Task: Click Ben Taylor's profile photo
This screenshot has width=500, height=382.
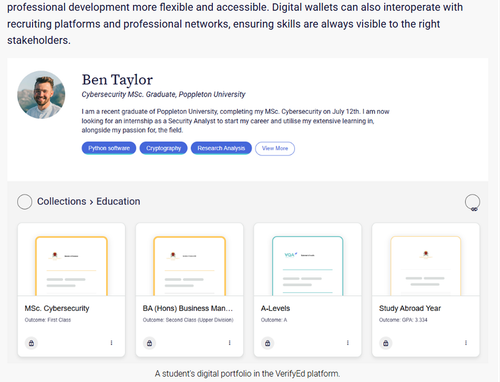Action: pyautogui.click(x=41, y=95)
